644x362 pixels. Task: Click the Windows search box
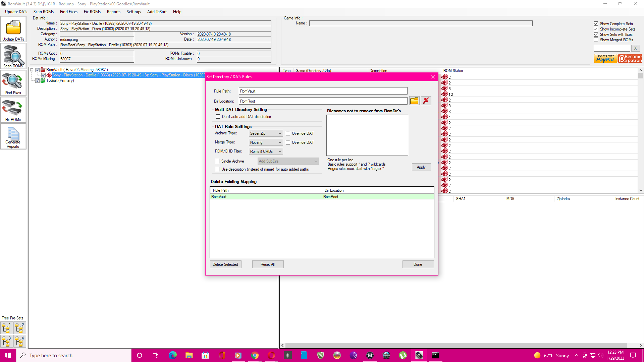click(74, 355)
